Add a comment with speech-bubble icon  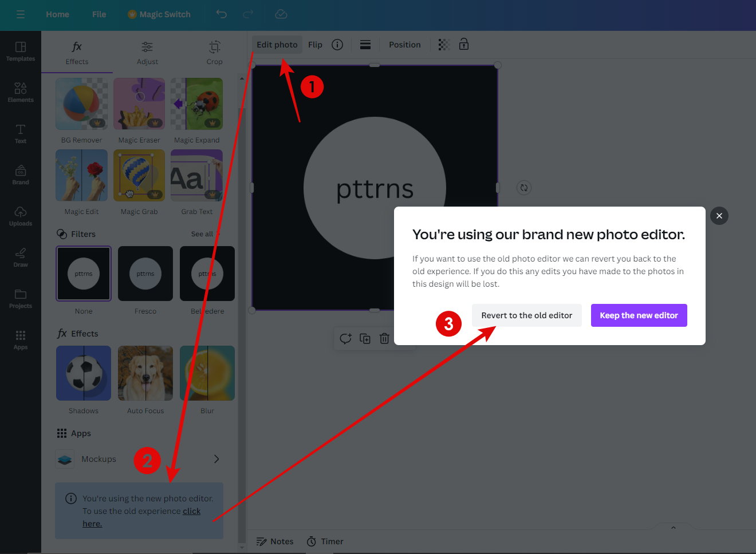coord(345,338)
